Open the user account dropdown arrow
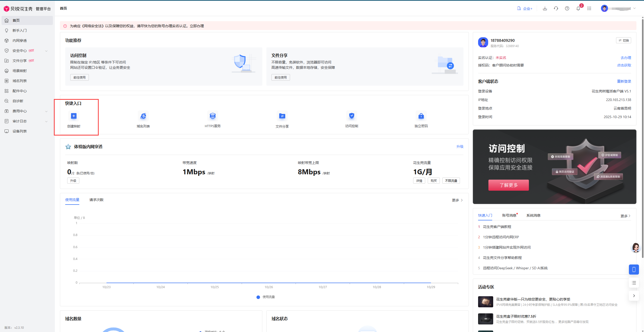644x332 pixels. coord(634,9)
